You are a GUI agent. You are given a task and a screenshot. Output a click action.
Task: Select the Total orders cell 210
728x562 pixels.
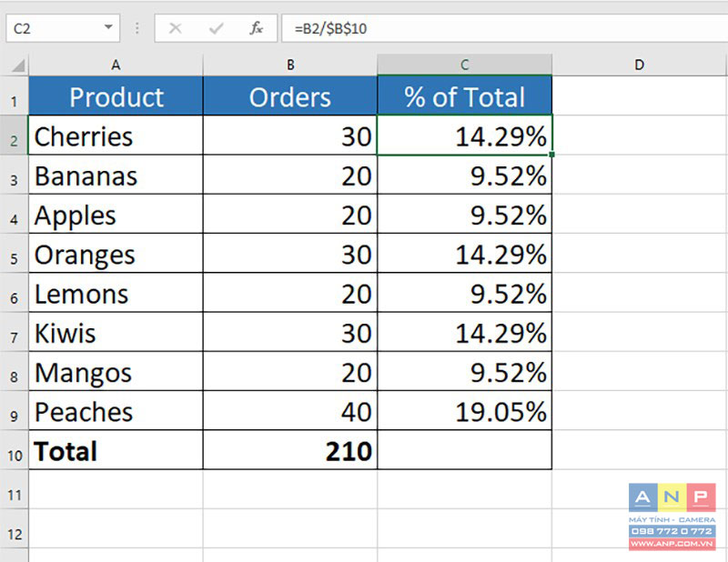pyautogui.click(x=290, y=450)
